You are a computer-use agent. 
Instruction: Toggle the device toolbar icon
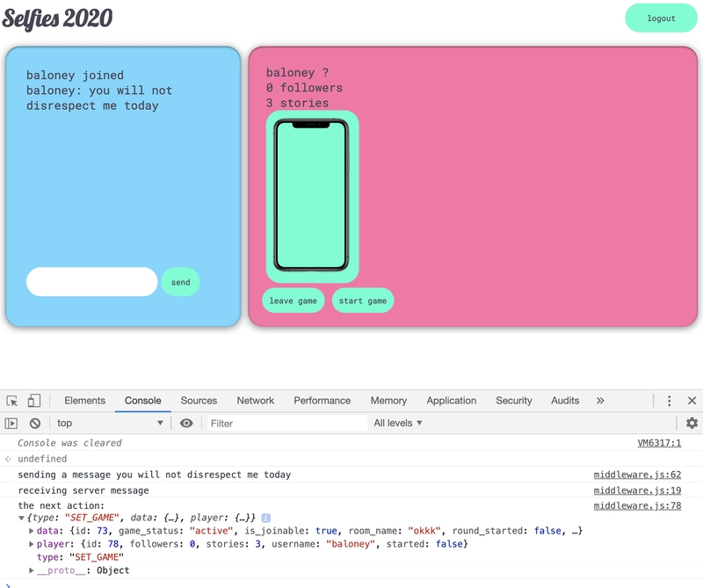tap(33, 401)
